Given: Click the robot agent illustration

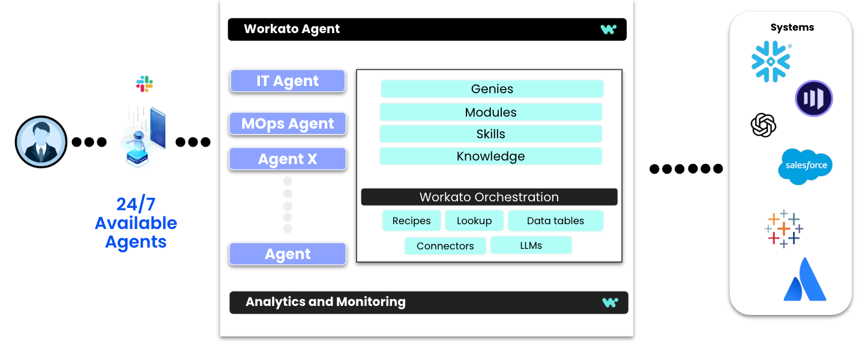Looking at the screenshot, I should [142, 137].
